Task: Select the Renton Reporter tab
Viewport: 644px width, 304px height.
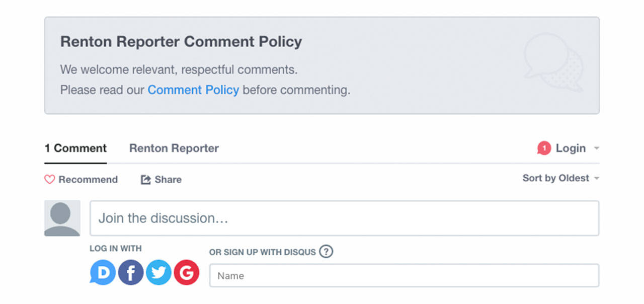Action: pos(174,148)
